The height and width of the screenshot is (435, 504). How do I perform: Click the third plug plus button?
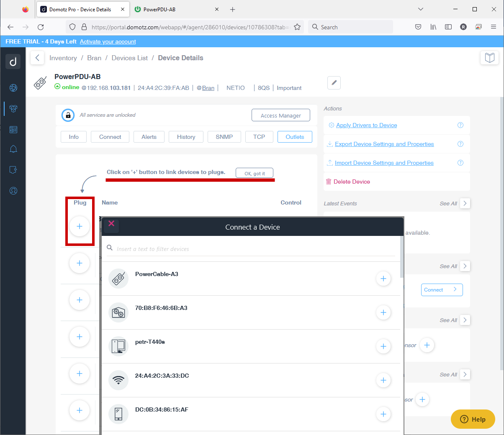point(80,300)
